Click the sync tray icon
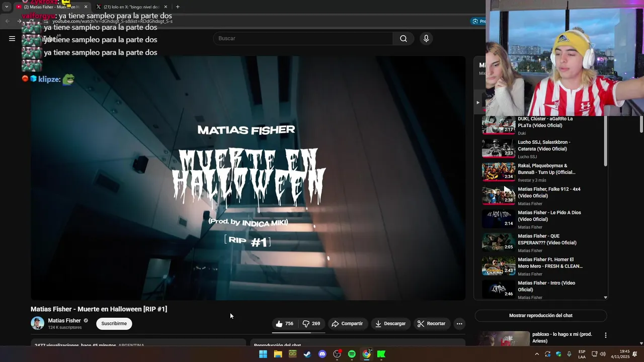 (547, 354)
